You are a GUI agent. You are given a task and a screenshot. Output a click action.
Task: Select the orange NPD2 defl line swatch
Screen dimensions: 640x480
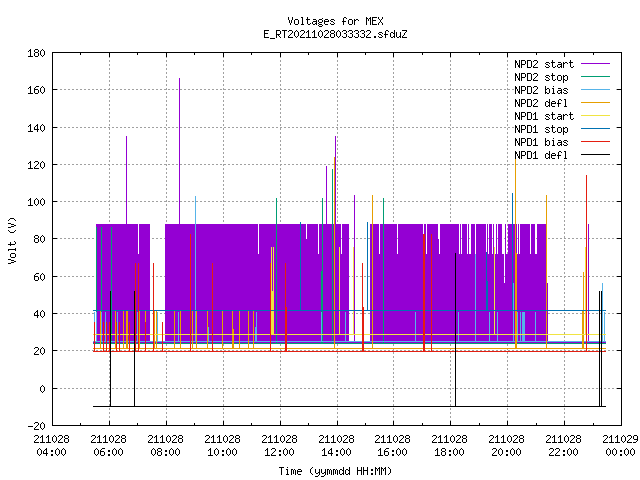595,102
